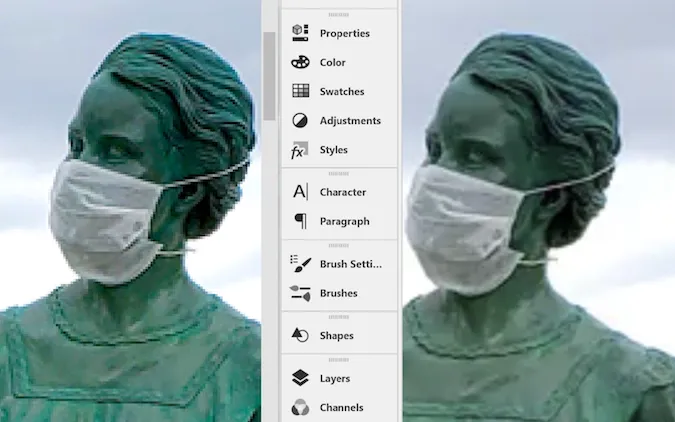The image size is (675, 422).
Task: Click gripper handle above Properties group
Action: click(338, 15)
